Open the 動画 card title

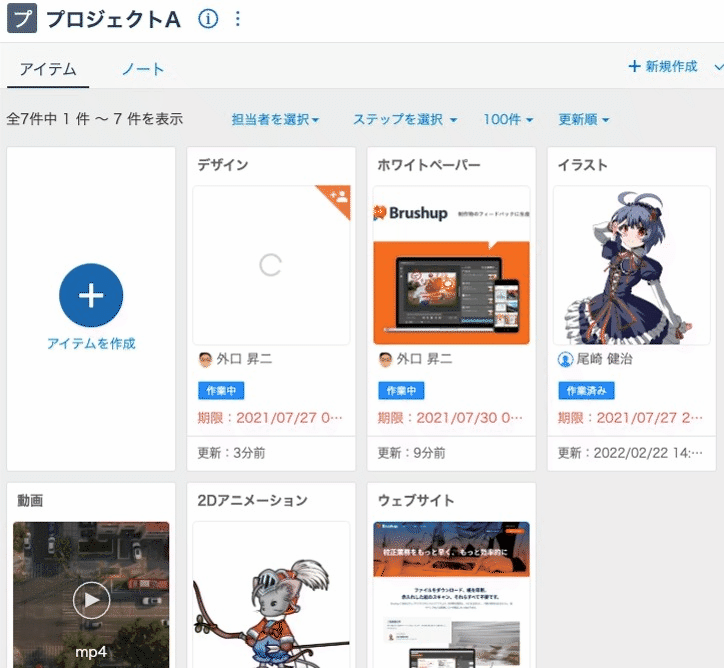pyautogui.click(x=30, y=500)
